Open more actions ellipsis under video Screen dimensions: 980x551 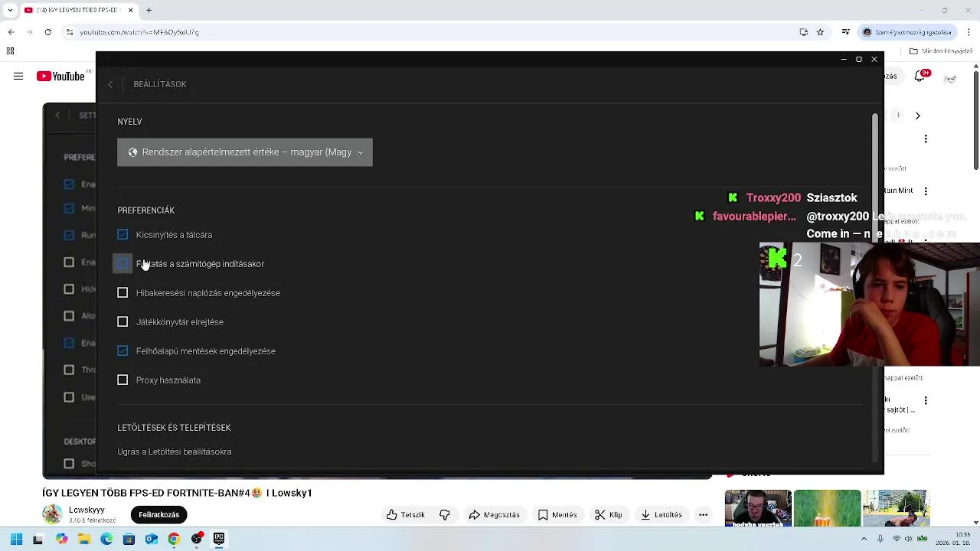pyautogui.click(x=703, y=514)
